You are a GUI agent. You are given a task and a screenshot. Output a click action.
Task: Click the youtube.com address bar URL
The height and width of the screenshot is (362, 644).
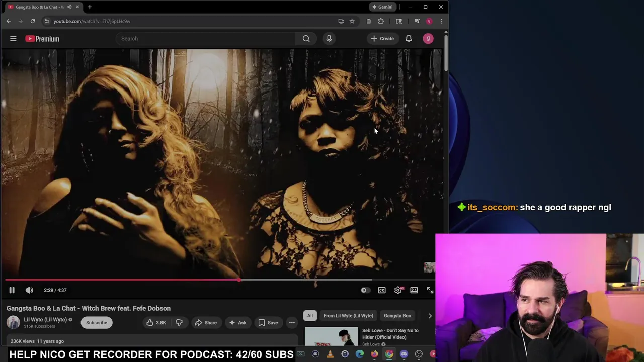point(92,21)
